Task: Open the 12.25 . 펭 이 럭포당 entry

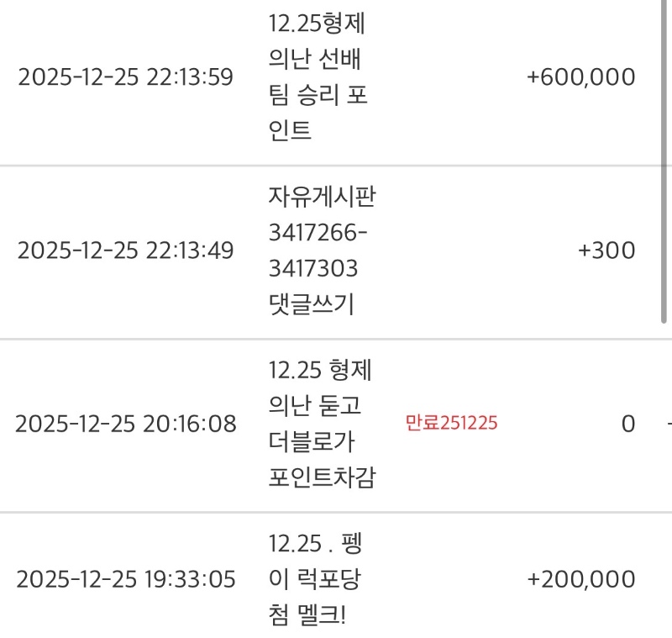Action: pos(315,562)
